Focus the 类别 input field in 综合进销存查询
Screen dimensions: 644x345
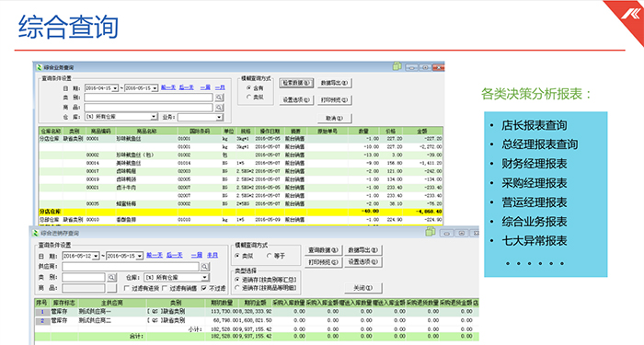(x=84, y=277)
